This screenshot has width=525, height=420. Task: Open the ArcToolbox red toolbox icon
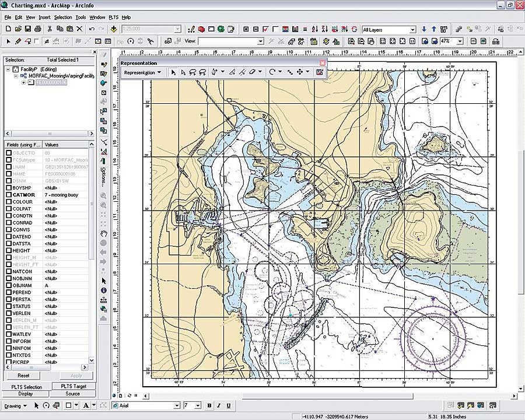201,30
